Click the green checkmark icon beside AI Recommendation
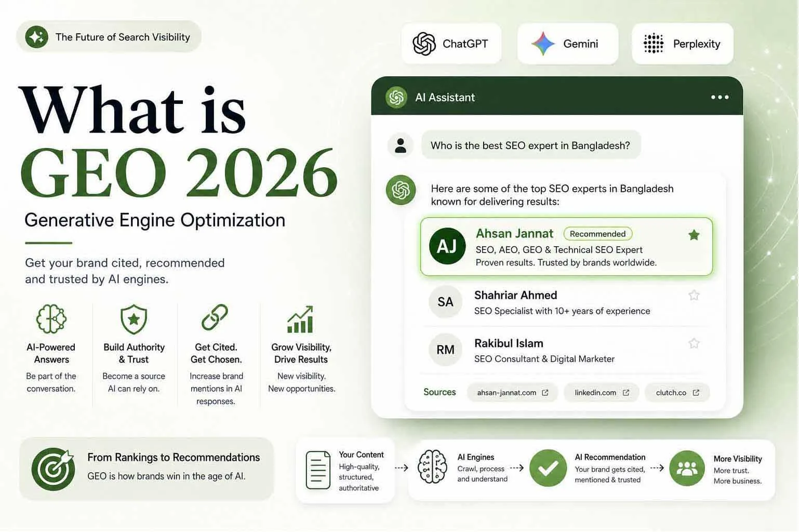Screen dimensions: 799x532 (x=548, y=468)
